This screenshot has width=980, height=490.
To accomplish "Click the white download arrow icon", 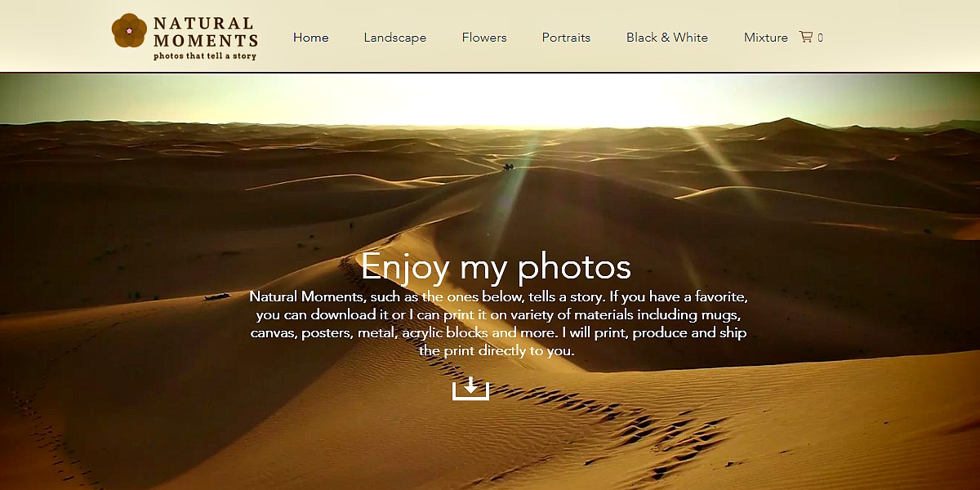I will tap(470, 389).
